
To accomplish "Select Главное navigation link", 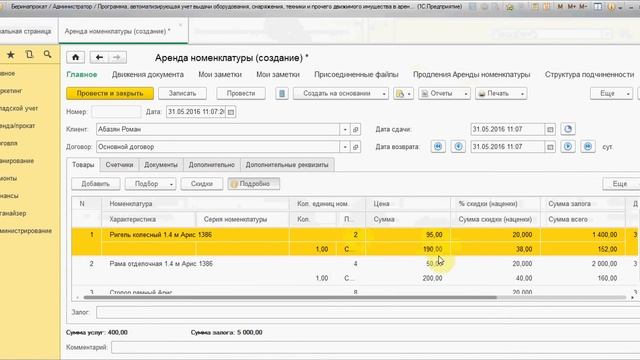I will [x=82, y=75].
